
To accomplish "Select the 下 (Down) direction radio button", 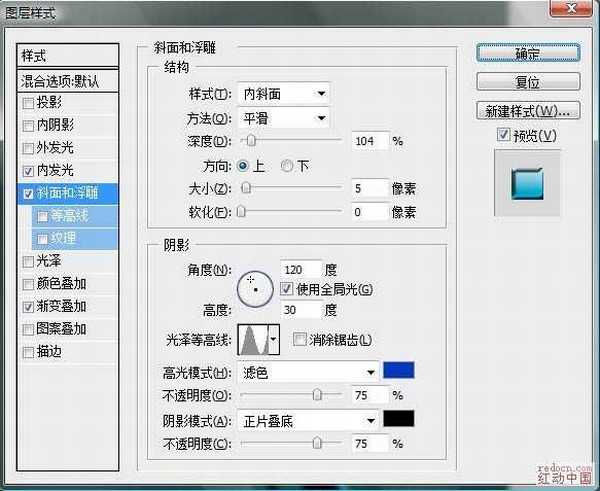I will (288, 165).
